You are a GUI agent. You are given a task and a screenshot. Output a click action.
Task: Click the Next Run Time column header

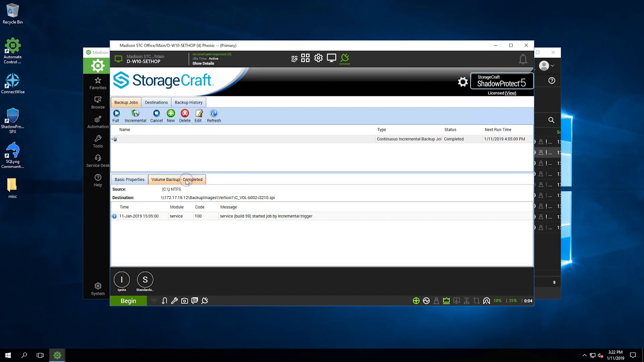point(498,130)
